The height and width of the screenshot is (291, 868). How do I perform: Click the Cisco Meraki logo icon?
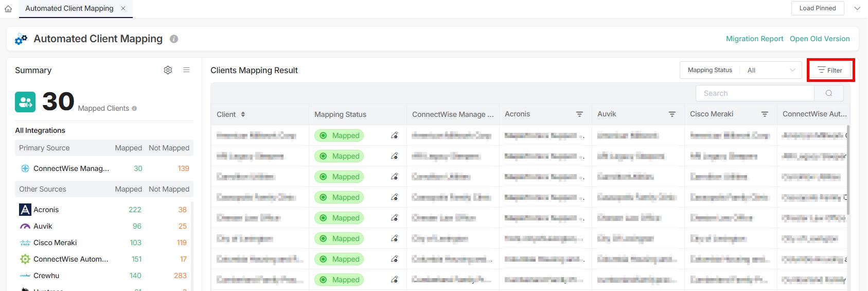pyautogui.click(x=25, y=243)
